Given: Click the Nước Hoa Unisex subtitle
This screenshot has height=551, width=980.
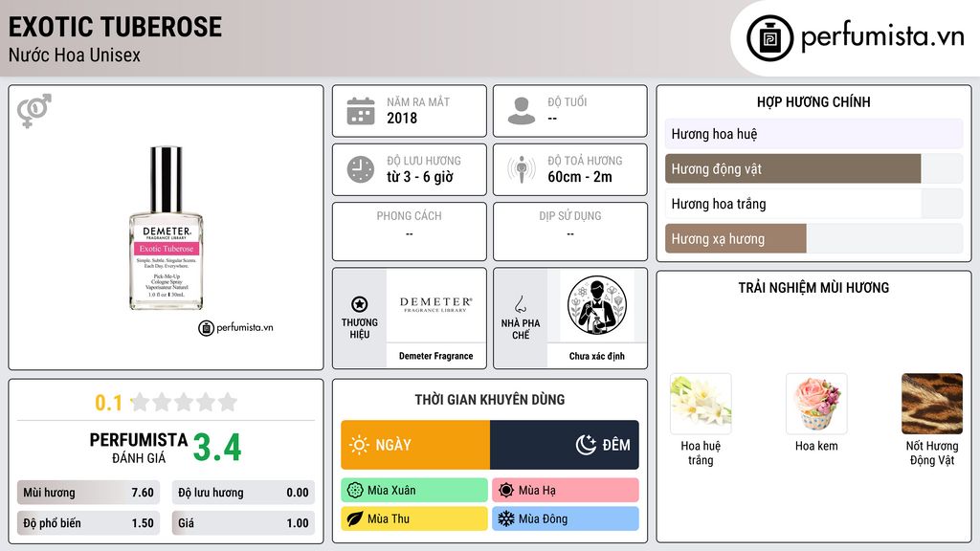Looking at the screenshot, I should click(x=75, y=55).
